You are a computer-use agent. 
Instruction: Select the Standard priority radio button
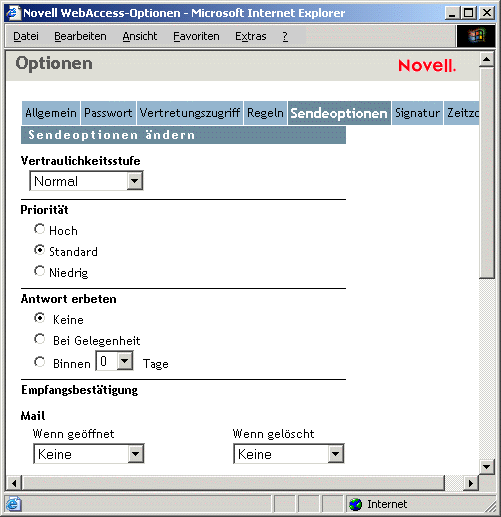39,250
